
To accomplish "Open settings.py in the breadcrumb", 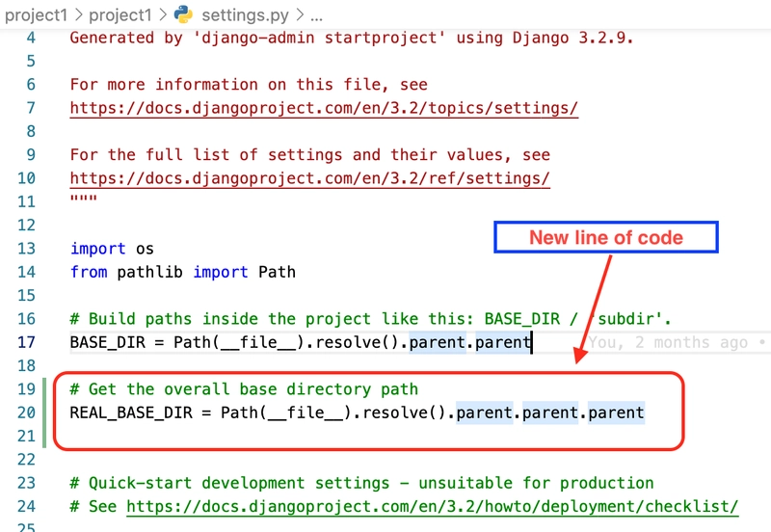I will [245, 15].
